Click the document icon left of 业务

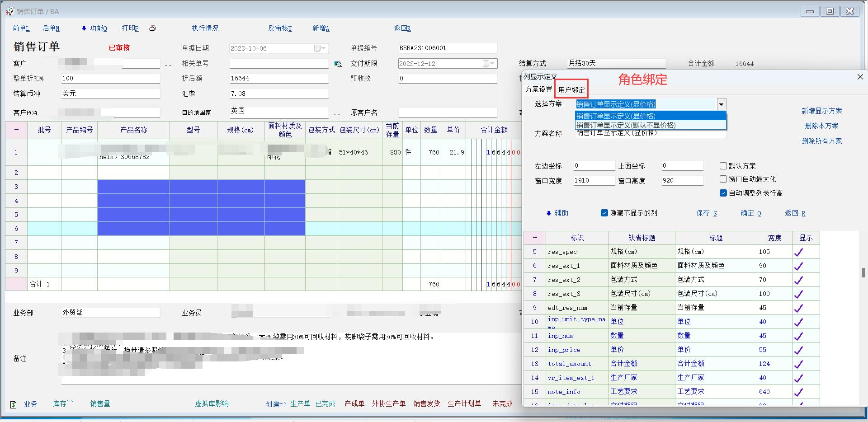click(14, 404)
